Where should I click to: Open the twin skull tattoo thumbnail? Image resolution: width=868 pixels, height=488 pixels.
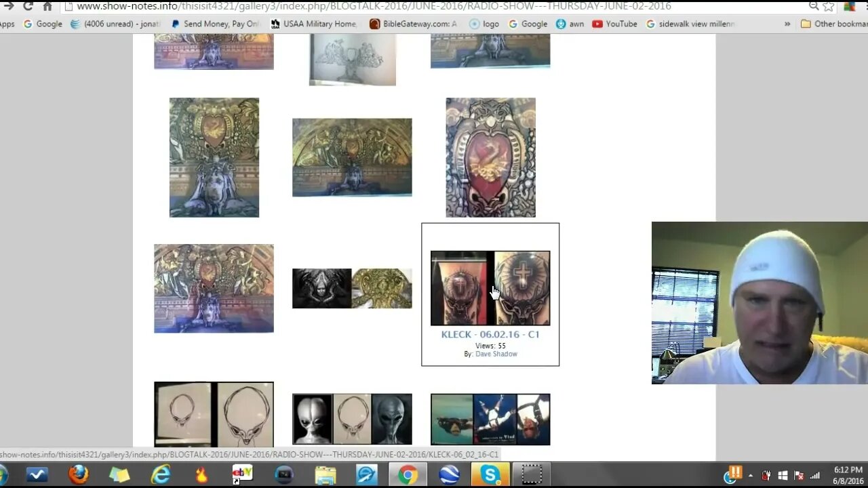[x=490, y=288]
